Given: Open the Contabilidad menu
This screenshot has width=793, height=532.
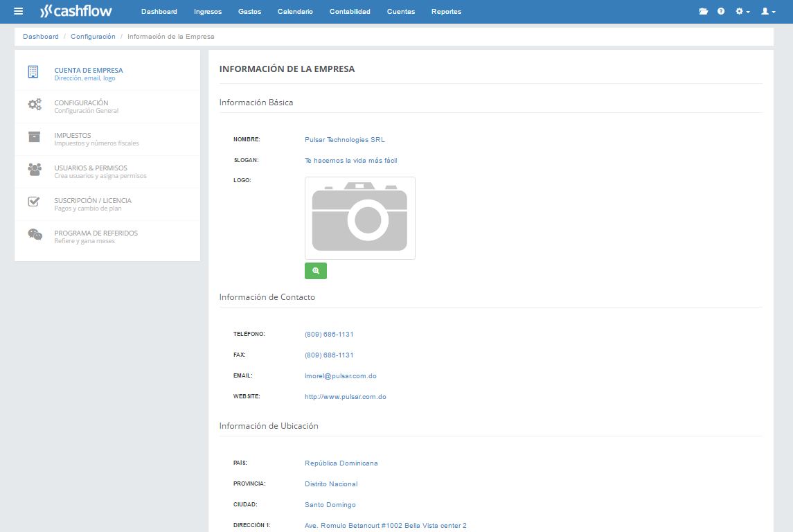Looking at the screenshot, I should (x=350, y=11).
